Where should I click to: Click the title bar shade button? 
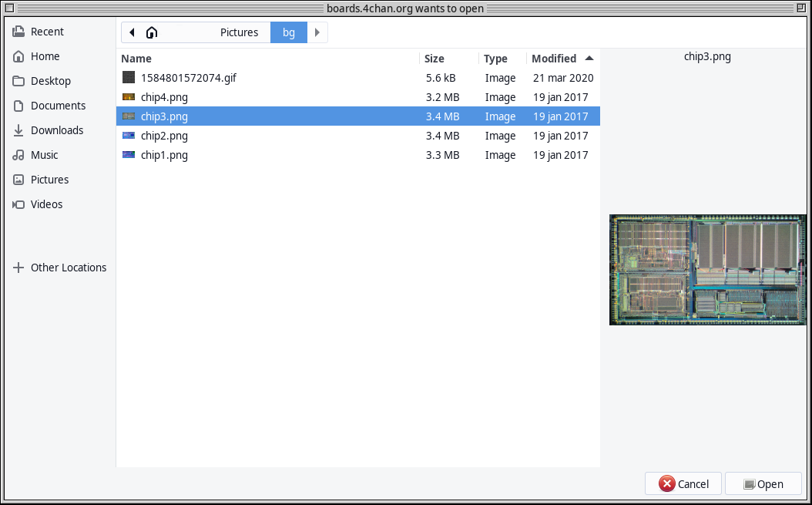coord(801,8)
